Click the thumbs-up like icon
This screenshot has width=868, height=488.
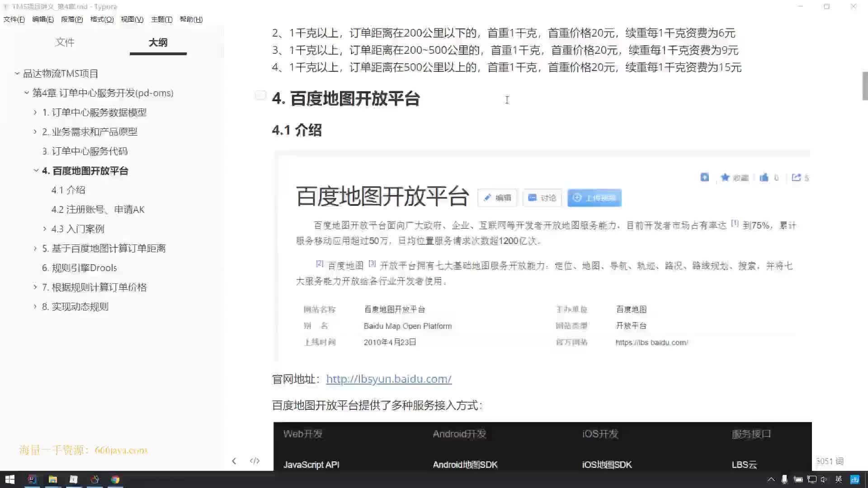(x=764, y=177)
